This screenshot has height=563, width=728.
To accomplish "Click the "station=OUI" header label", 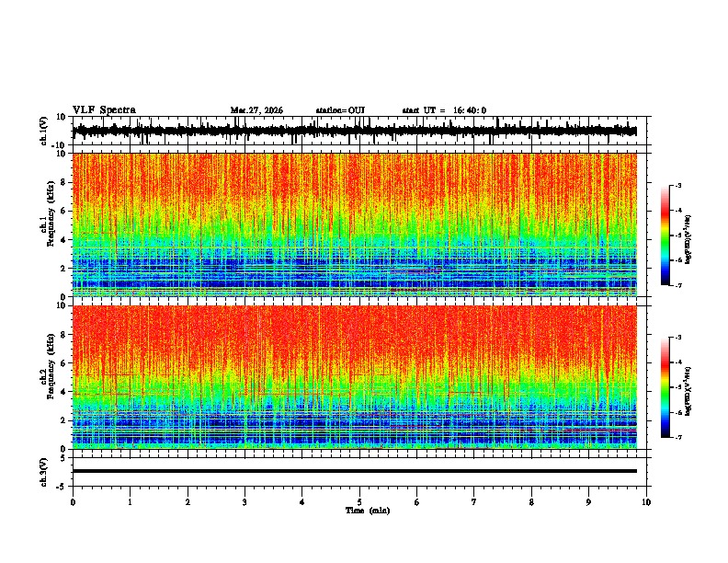I will pos(340,110).
